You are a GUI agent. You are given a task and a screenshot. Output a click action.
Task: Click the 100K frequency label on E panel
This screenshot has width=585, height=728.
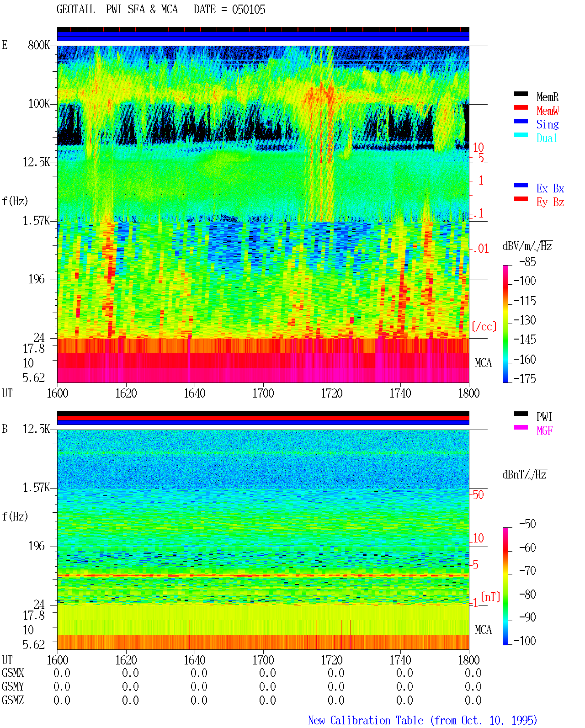coord(39,104)
